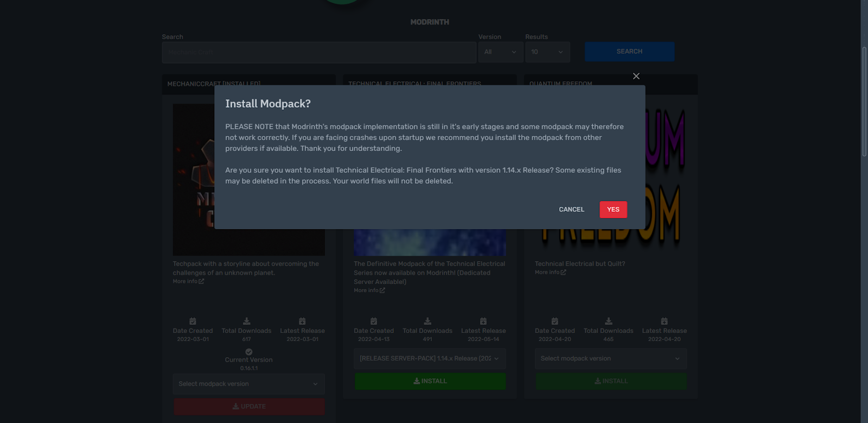Open More info link for MechanicCraft
Image resolution: width=868 pixels, height=423 pixels.
[188, 281]
